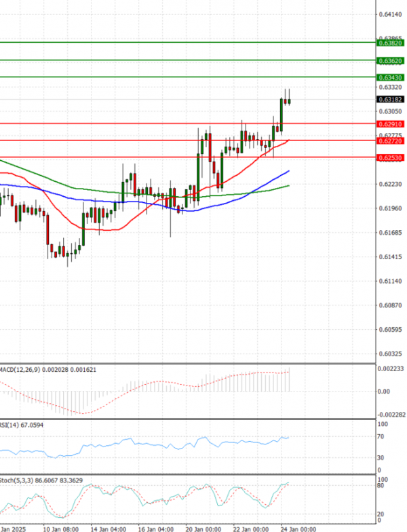Click the current price label 0.63182
Screen dimensions: 407x532
click(390, 99)
